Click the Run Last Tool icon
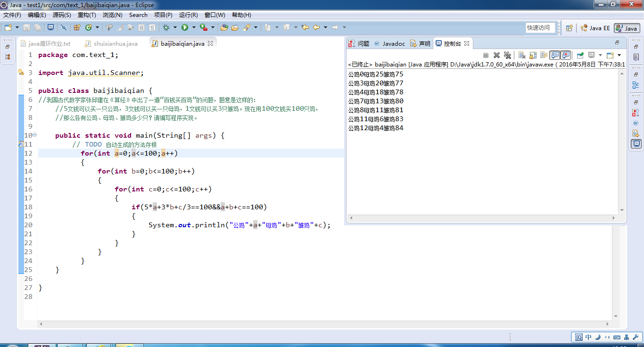This screenshot has height=347, width=644. coord(204,27)
